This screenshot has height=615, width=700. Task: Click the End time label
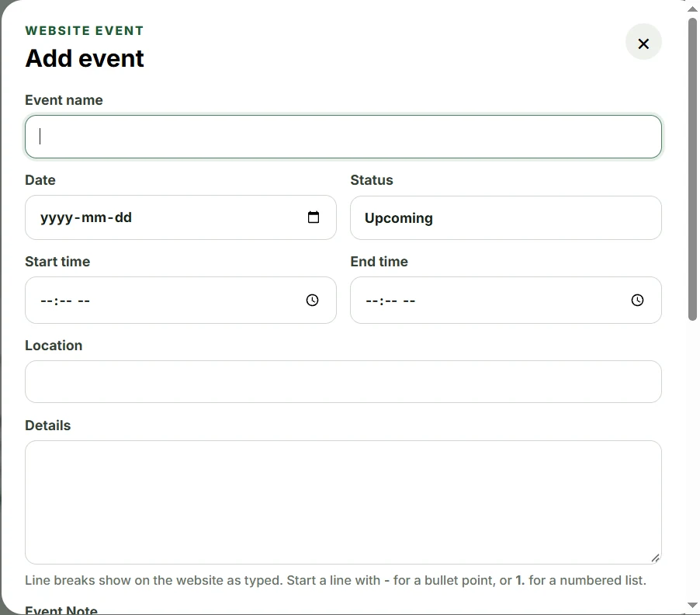point(379,261)
